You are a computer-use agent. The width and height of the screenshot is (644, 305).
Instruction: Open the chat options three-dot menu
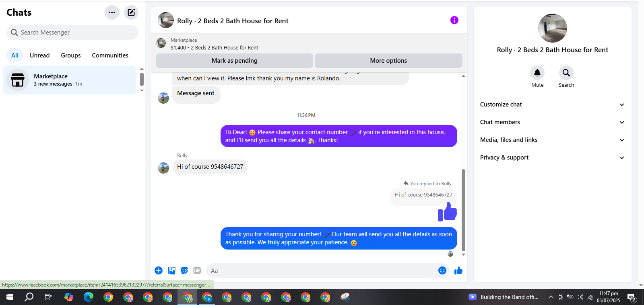coord(112,12)
